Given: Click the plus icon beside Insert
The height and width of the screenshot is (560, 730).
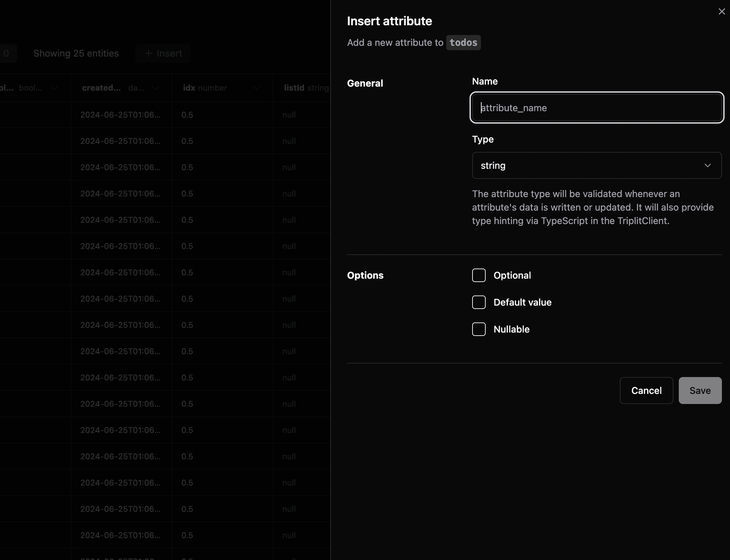Looking at the screenshot, I should click(148, 54).
